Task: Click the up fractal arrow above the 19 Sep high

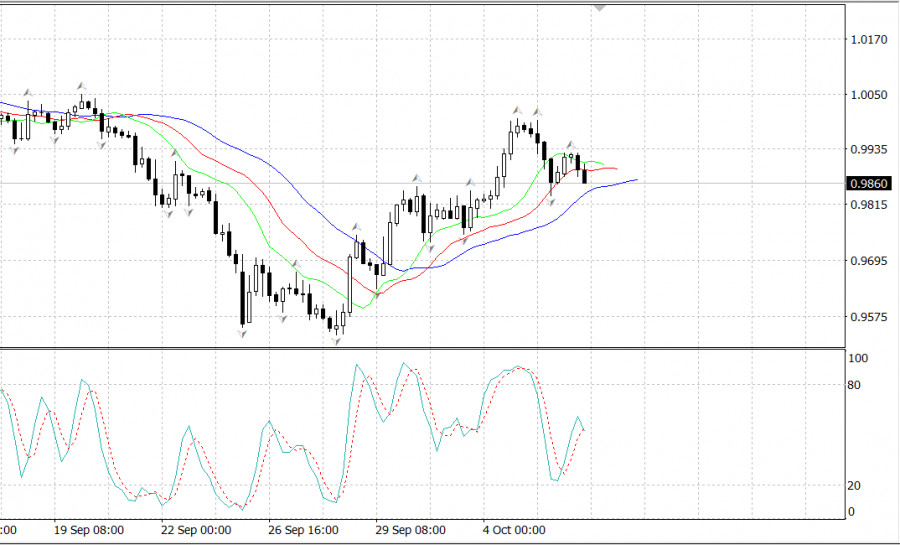Action: (81, 87)
